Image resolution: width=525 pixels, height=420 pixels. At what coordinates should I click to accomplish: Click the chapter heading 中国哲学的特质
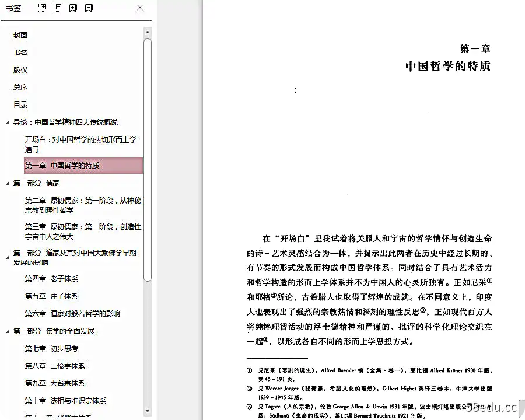click(x=448, y=66)
